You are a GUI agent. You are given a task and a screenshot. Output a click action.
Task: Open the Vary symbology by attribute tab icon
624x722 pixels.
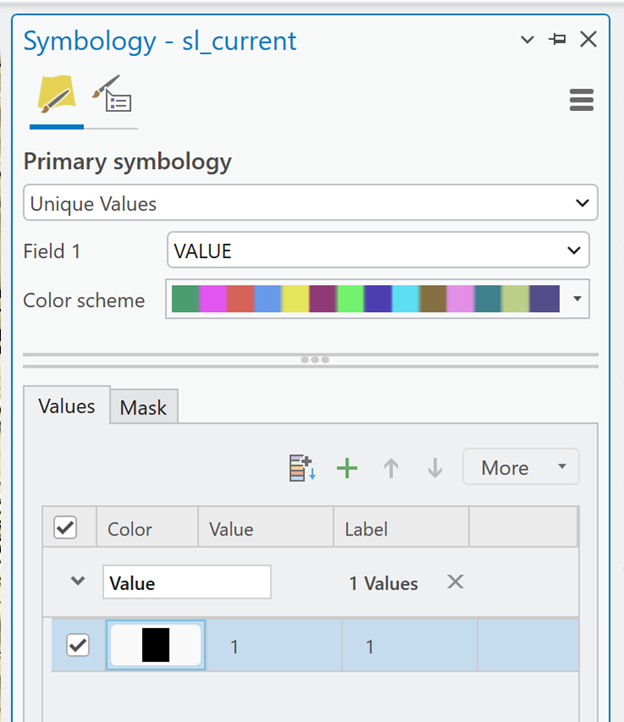[112, 94]
